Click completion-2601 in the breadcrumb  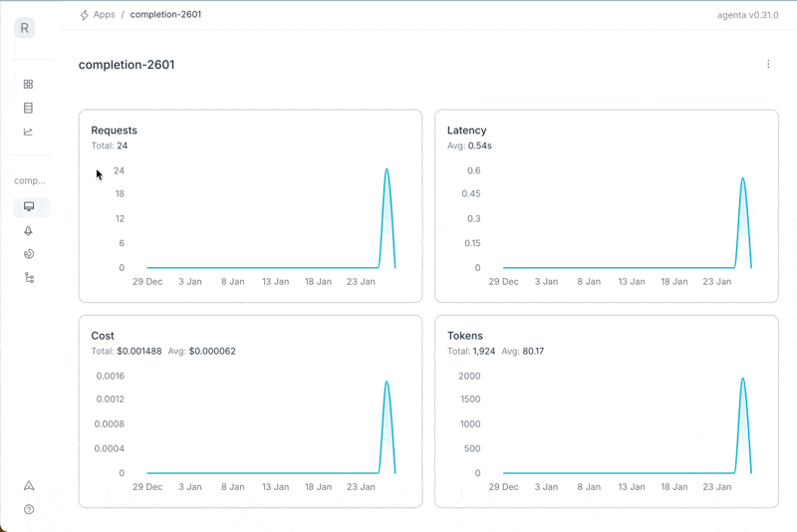pos(165,15)
